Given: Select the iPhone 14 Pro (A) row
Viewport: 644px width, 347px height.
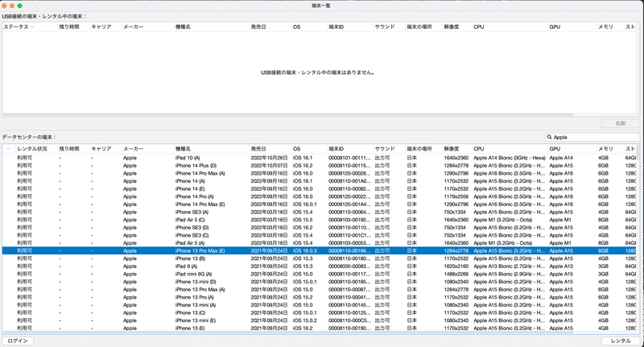Looking at the screenshot, I should pos(319,196).
